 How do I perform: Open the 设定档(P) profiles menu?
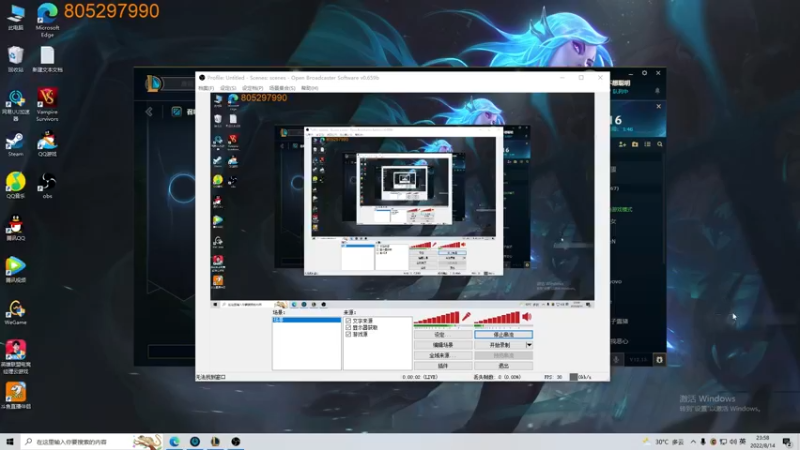[x=253, y=88]
